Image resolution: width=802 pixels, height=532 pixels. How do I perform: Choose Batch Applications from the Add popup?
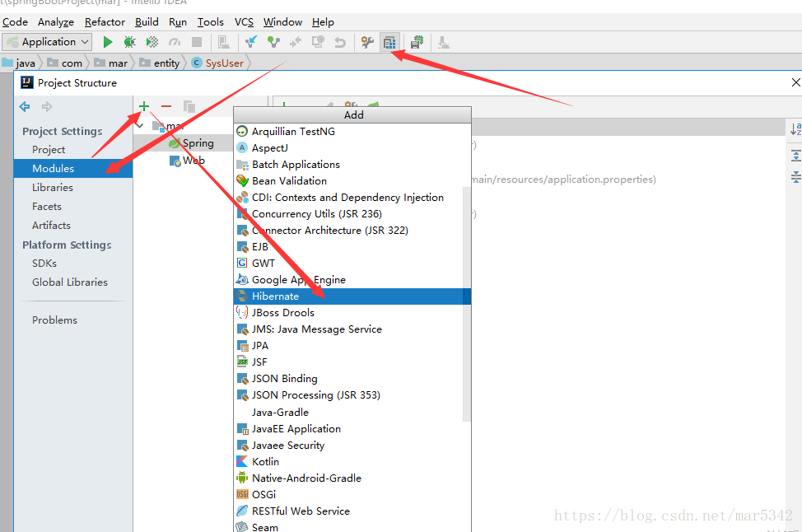tap(352, 164)
